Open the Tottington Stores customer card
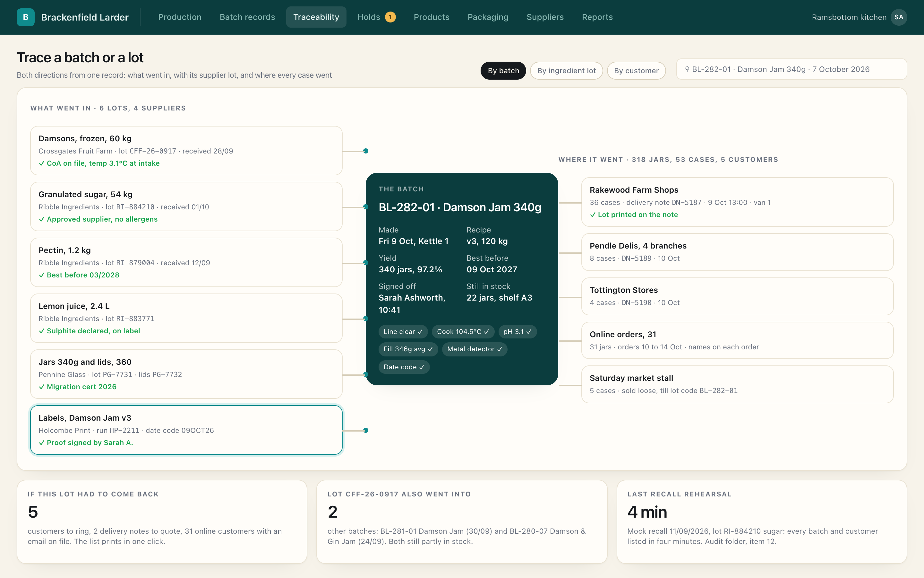The width and height of the screenshot is (924, 578). pyautogui.click(x=737, y=296)
